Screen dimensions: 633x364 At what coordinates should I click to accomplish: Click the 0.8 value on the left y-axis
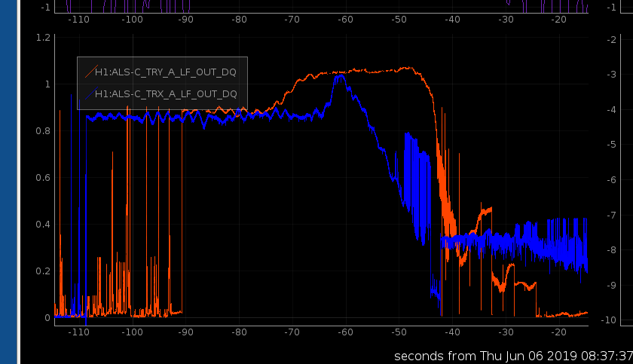click(x=43, y=130)
